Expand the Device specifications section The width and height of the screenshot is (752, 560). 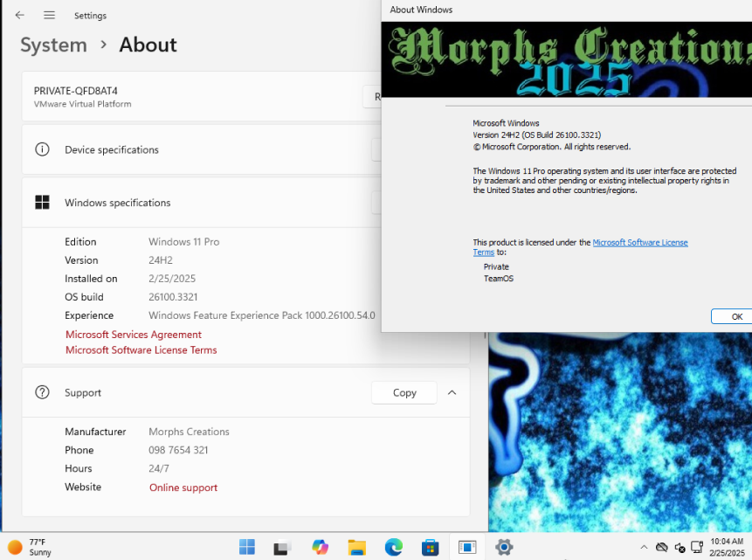pos(202,149)
